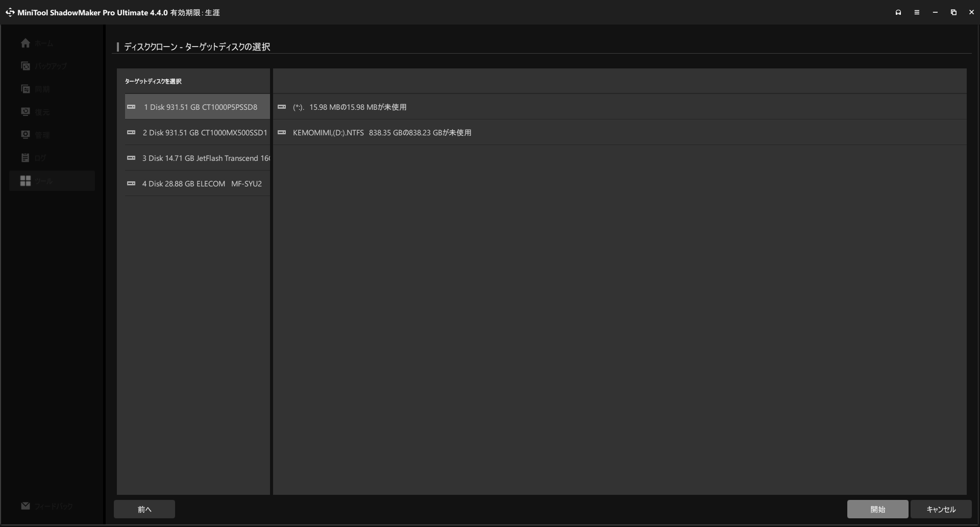The width and height of the screenshot is (980, 527).
Task: Open the Logs (ログ) clipboard icon
Action: pyautogui.click(x=26, y=158)
